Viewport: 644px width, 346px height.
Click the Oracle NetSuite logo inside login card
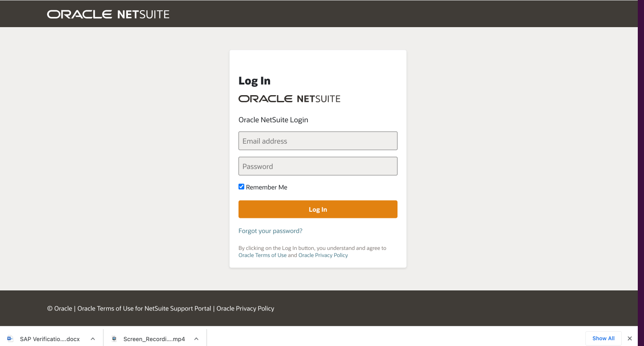pos(289,99)
